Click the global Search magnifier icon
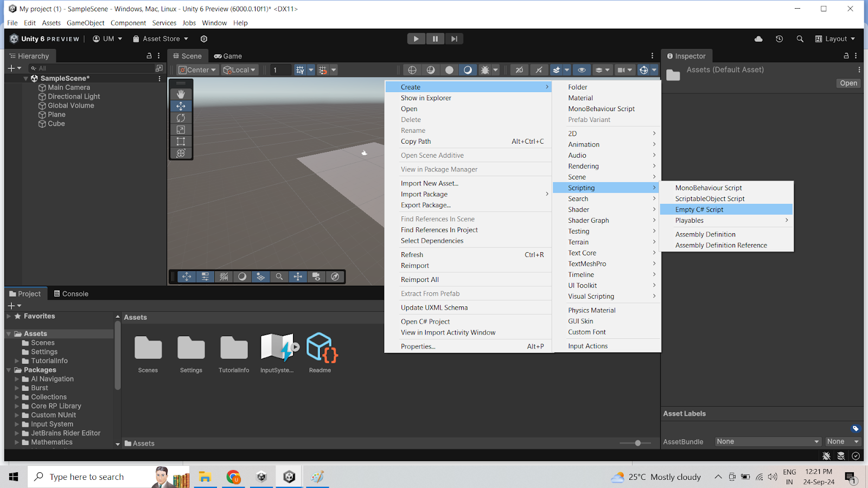The image size is (868, 488). coord(800,39)
